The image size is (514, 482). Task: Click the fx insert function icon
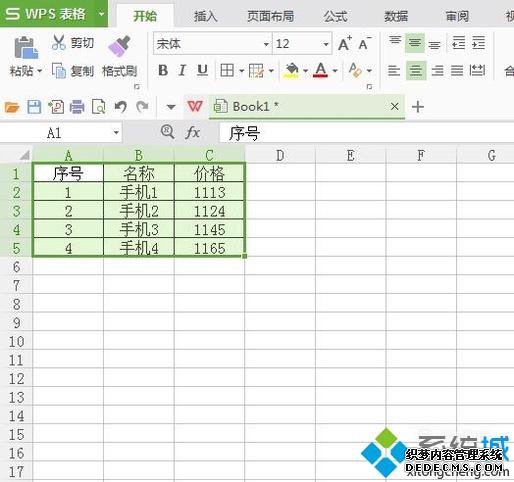[193, 133]
